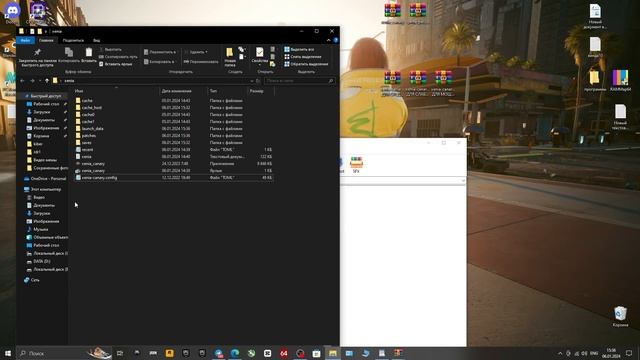This screenshot has height=360, width=640.
Task: Select the cache_host folder
Action: click(x=173, y=108)
